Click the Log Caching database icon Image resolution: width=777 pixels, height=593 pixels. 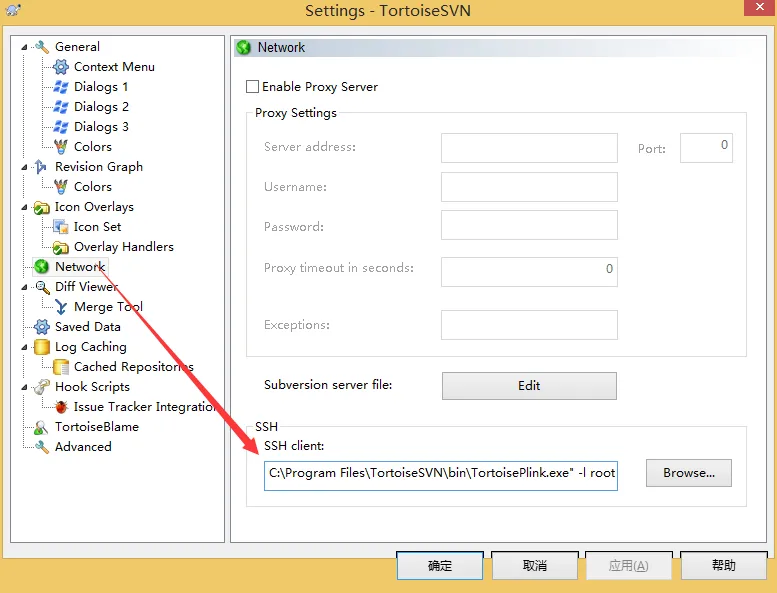(42, 347)
